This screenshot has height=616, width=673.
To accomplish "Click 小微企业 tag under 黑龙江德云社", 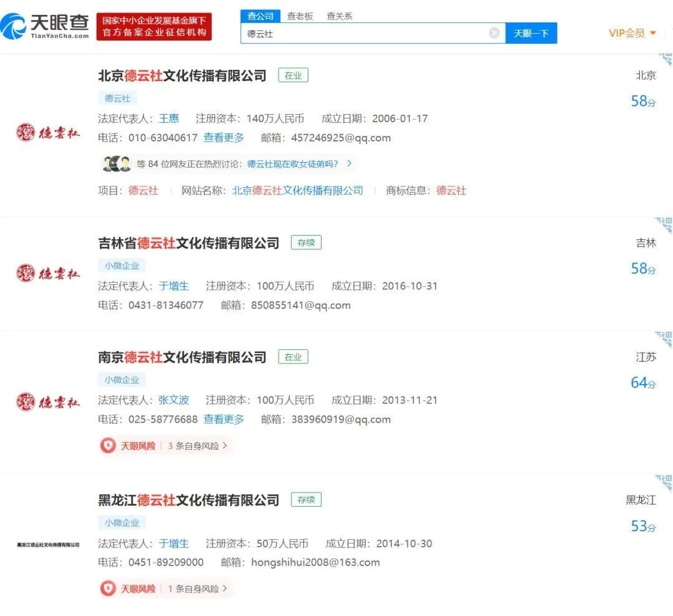I will tap(122, 522).
